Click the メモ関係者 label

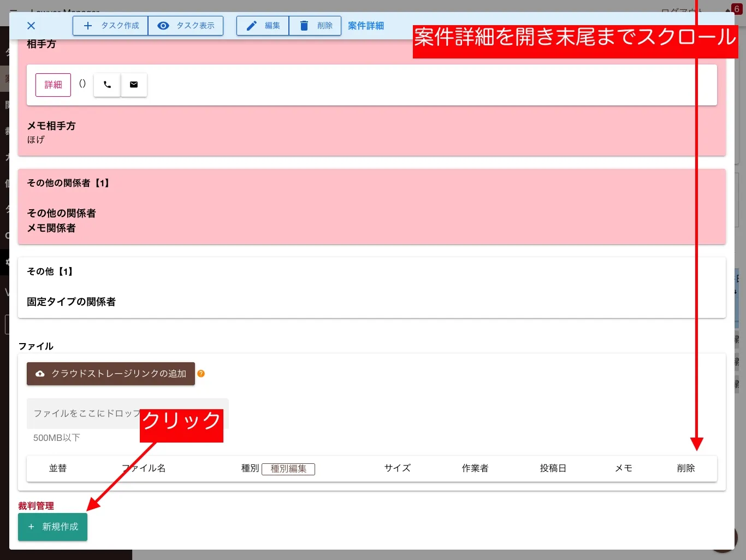pos(51,228)
